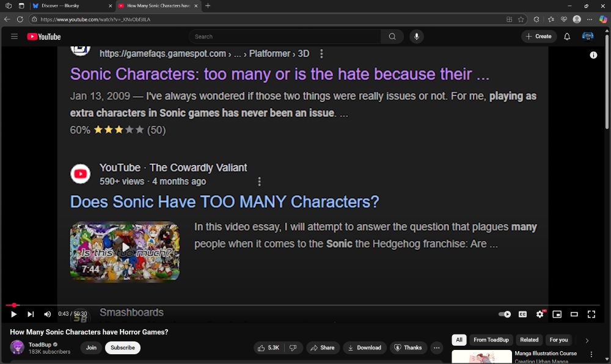This screenshot has height=364, width=611.
Task: Open split screen / apps icon in address bar
Action: point(509,19)
